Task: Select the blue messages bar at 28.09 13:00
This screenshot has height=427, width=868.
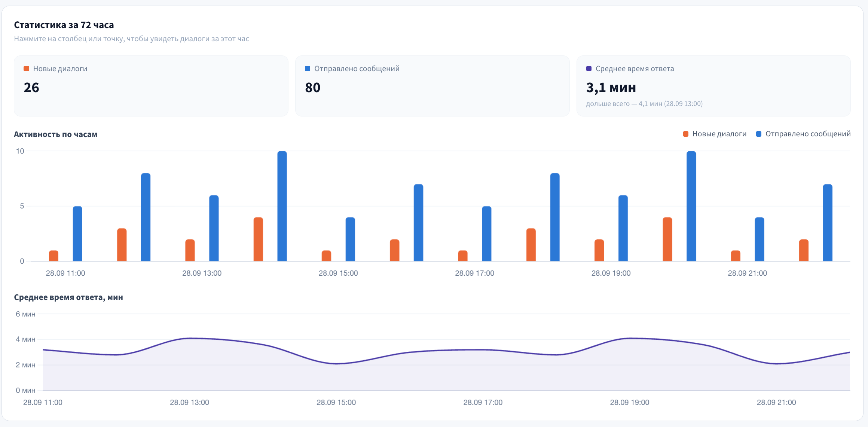Action: (214, 228)
